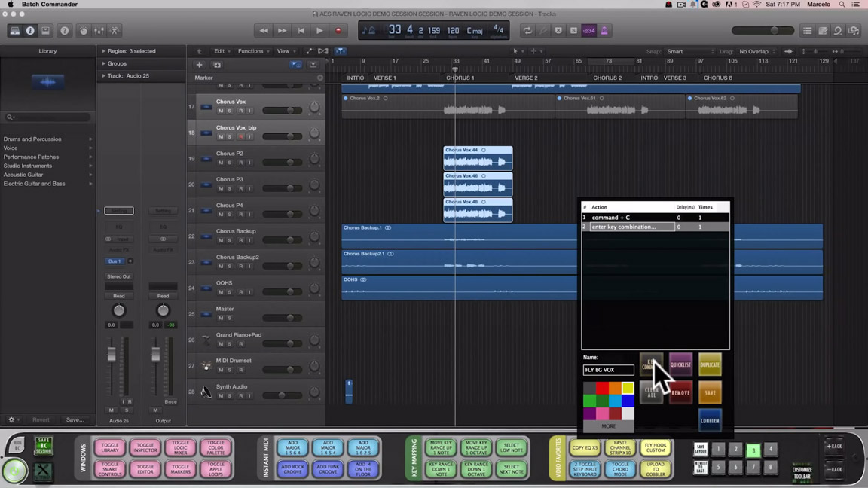
Task: Mute the Chorus Vox track
Action: 221,111
